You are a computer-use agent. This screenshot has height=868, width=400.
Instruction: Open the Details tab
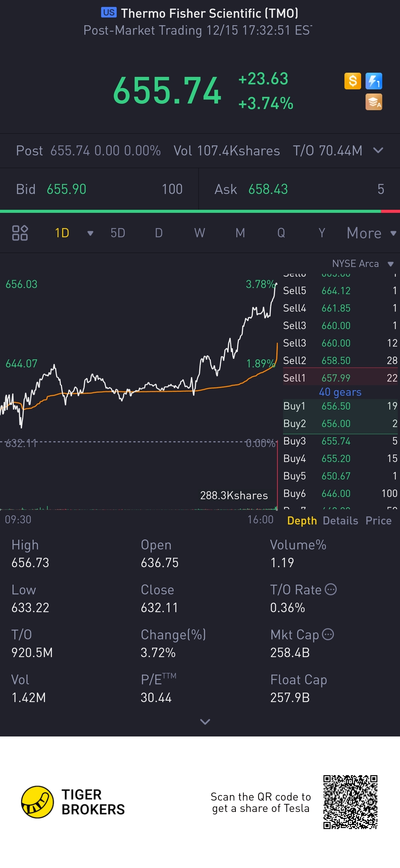click(340, 521)
